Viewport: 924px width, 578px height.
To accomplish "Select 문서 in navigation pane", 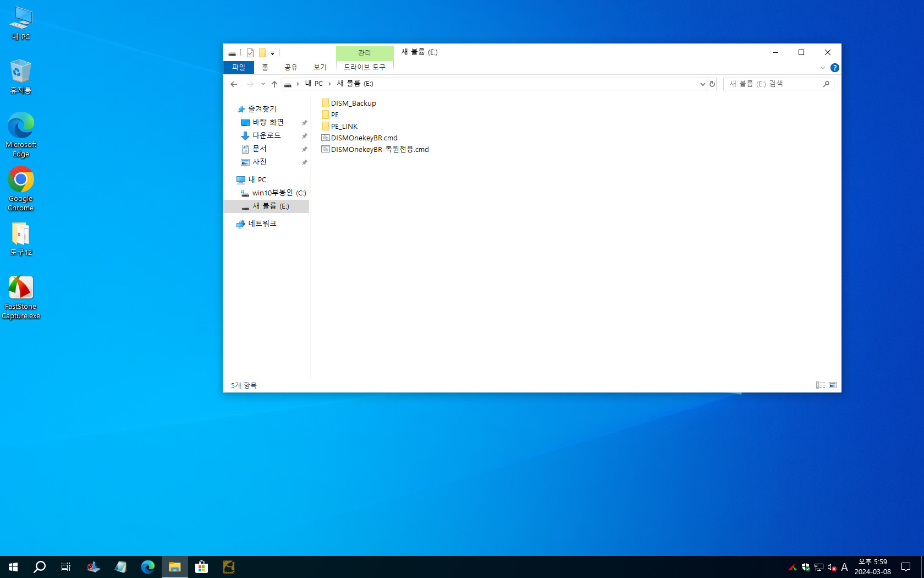I will pos(259,149).
